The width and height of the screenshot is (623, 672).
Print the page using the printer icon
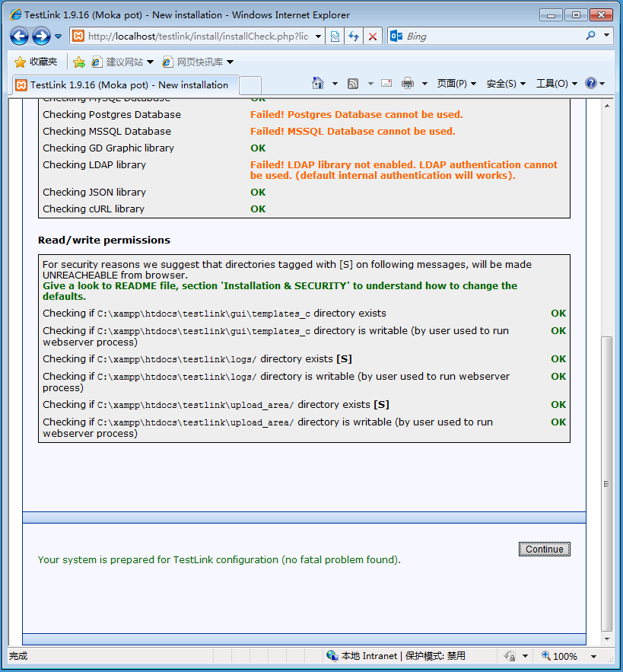[408, 83]
